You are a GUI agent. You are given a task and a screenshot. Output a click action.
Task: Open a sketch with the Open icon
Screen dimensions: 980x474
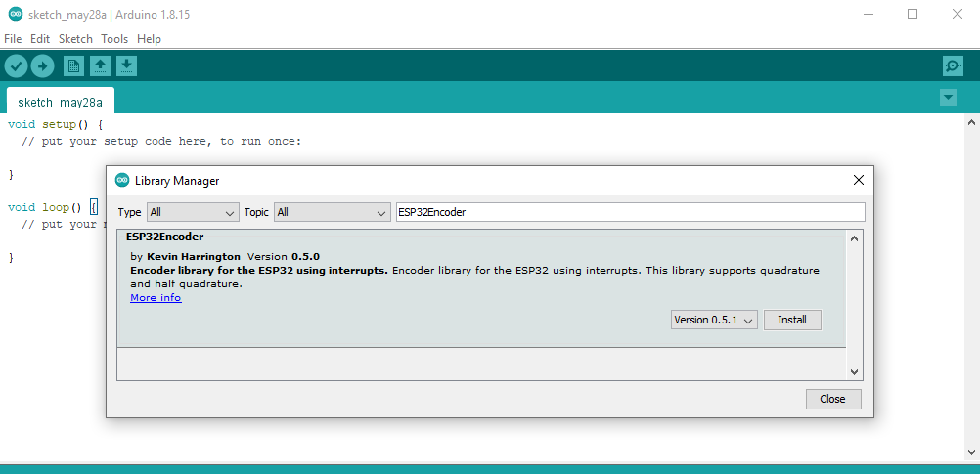pos(100,65)
